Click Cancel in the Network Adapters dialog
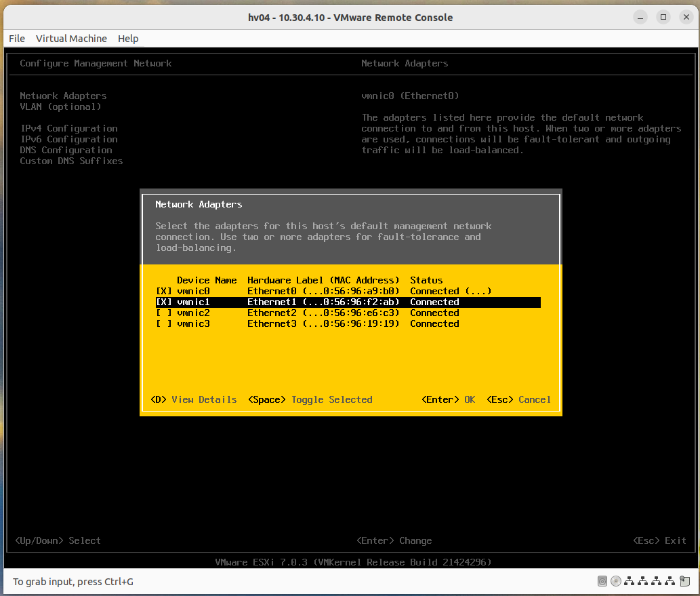The width and height of the screenshot is (700, 596). click(x=519, y=399)
